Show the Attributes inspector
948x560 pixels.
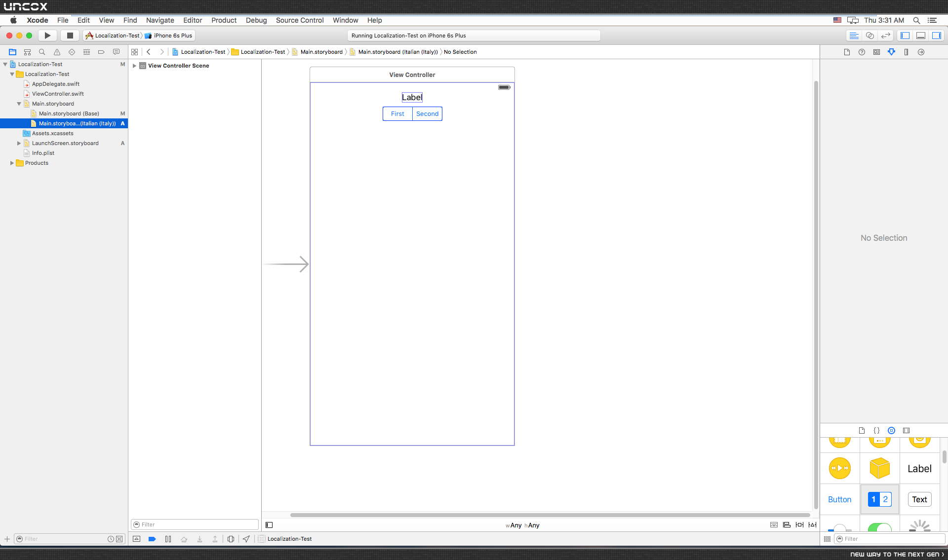(x=891, y=52)
